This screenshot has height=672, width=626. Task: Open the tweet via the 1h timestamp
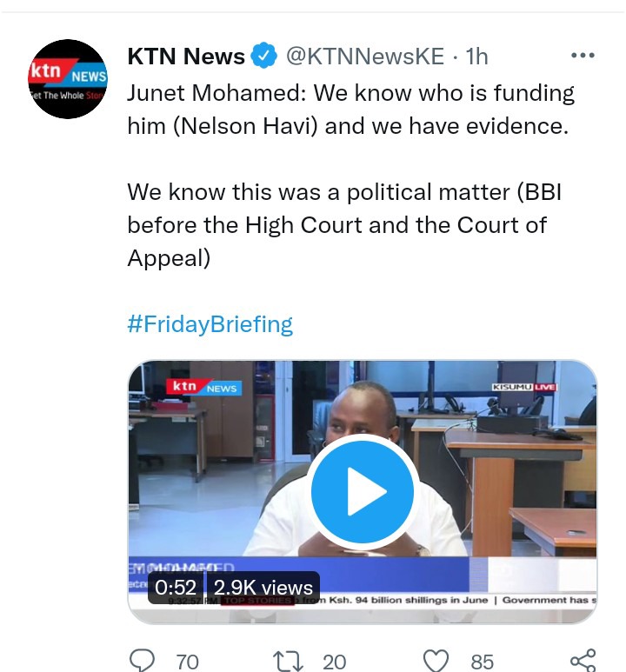476,57
